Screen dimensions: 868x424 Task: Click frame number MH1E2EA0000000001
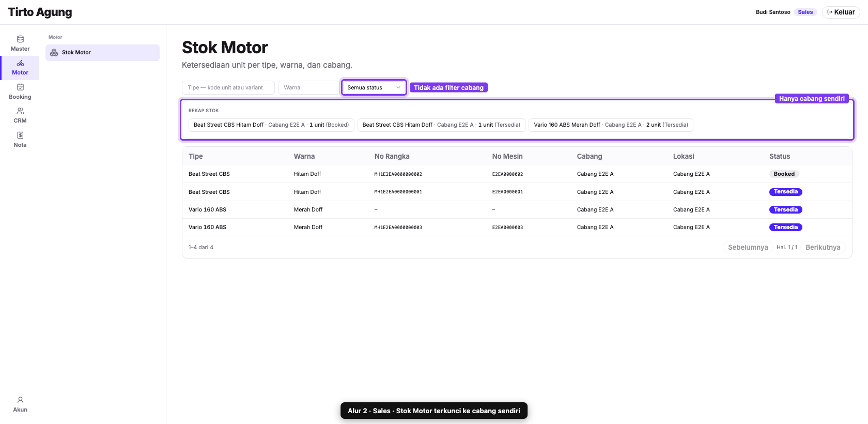click(398, 192)
